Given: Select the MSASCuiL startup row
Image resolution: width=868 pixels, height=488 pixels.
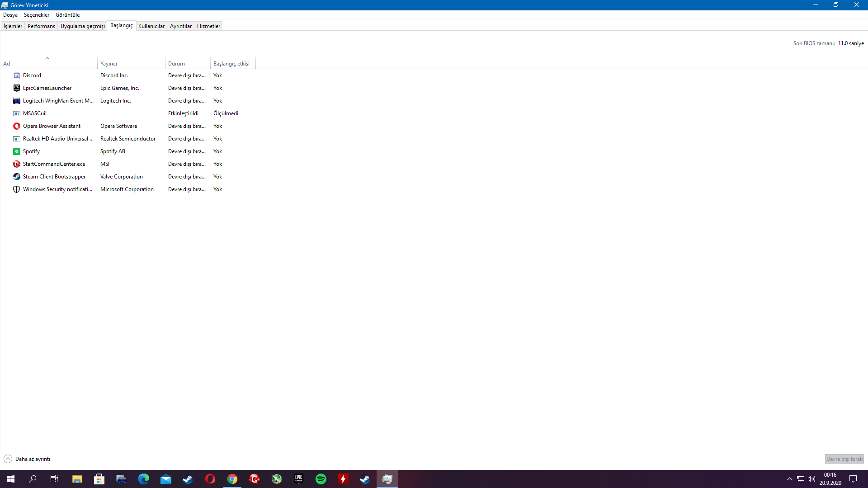Looking at the screenshot, I should pos(35,113).
